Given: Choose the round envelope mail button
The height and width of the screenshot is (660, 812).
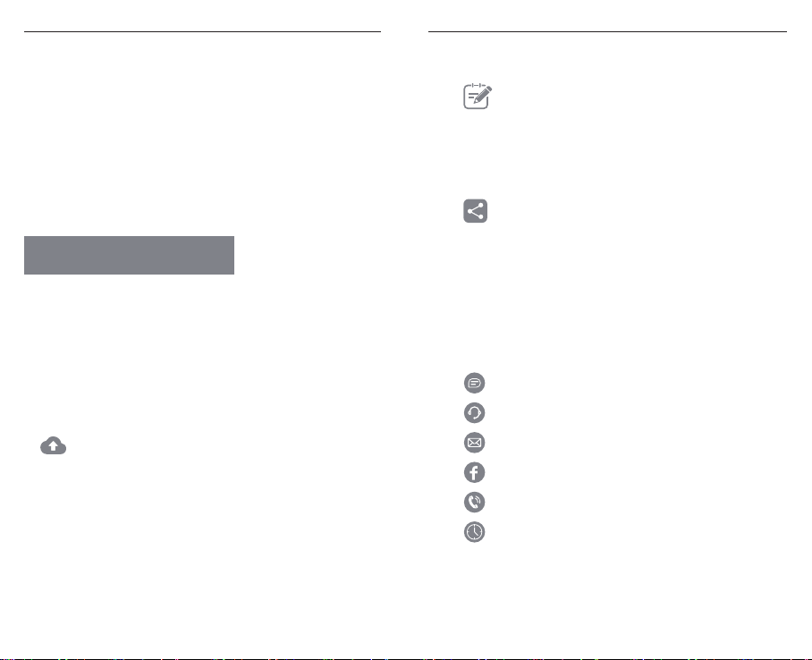Looking at the screenshot, I should tap(474, 443).
